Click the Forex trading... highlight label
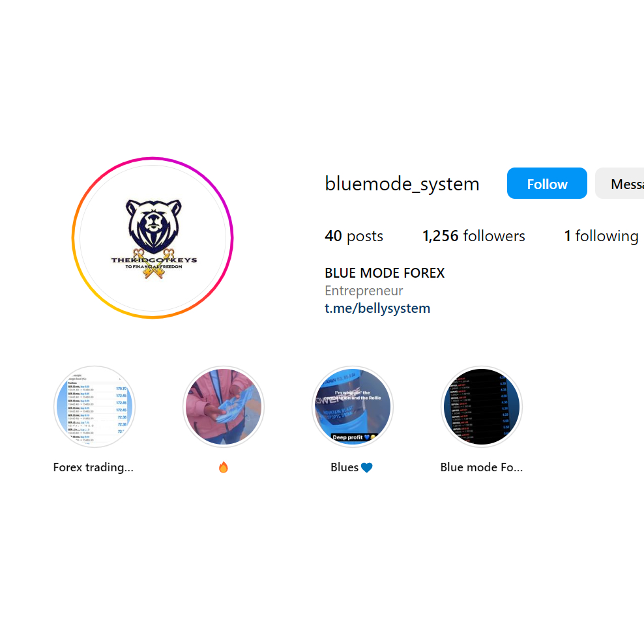The image size is (644, 644). (93, 467)
